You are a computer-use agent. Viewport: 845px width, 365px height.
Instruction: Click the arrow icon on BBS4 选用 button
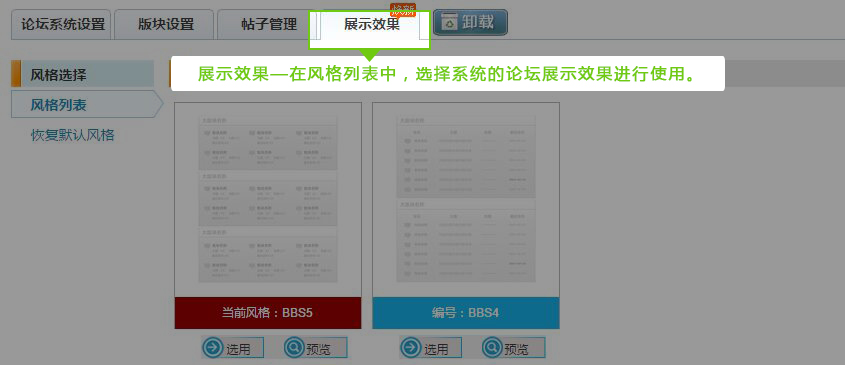click(x=410, y=348)
